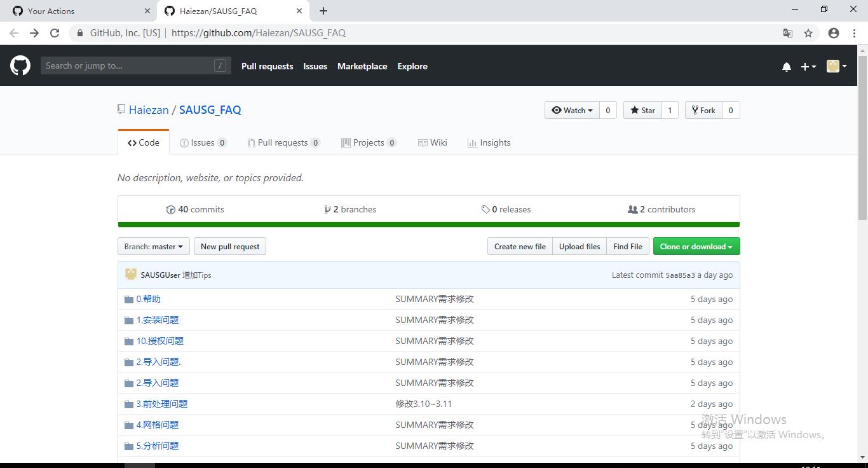
Task: Click the SAUSGUser commit author avatar
Action: (x=131, y=275)
